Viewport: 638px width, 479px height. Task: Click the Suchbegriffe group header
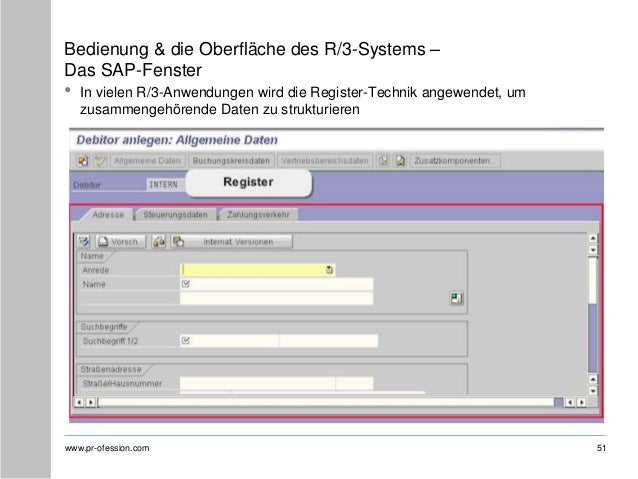(x=104, y=327)
